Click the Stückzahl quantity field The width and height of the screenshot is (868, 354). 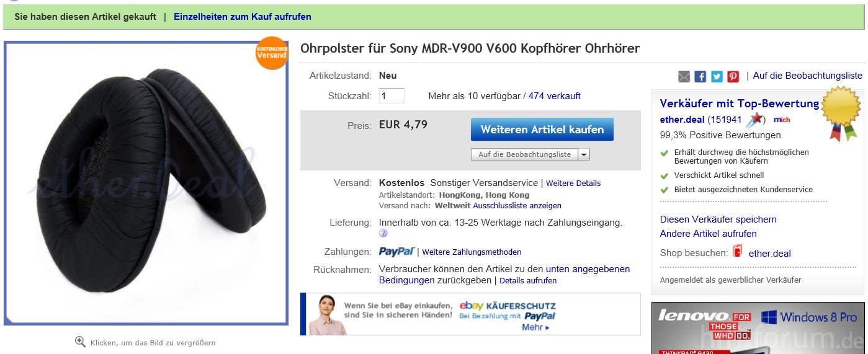coord(391,96)
